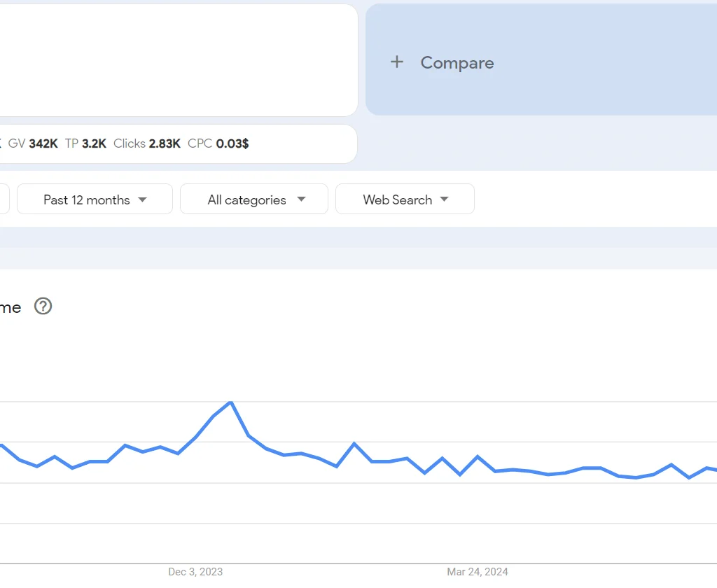
Task: Click the chevron on the left-edge filter
Action: (x=4, y=199)
